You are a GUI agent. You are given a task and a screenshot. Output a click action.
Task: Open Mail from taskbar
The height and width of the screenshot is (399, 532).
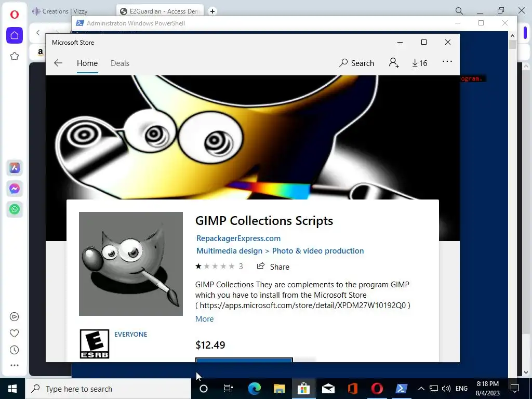point(328,389)
